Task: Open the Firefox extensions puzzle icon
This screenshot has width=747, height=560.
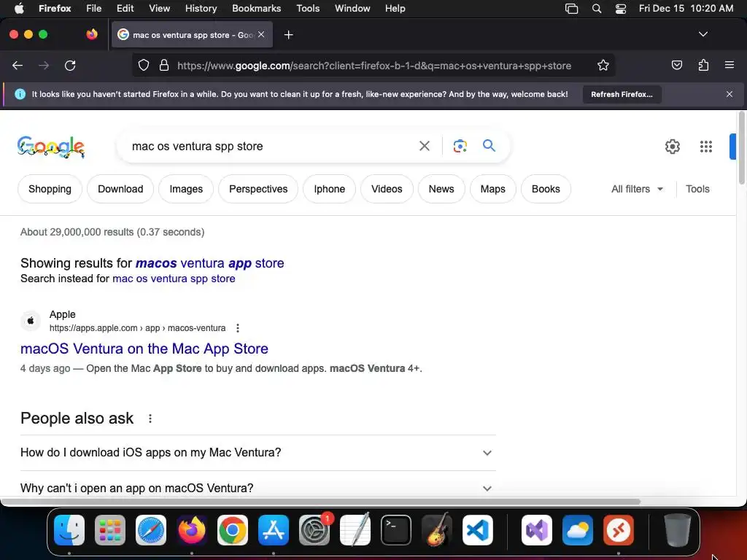Action: click(x=703, y=65)
